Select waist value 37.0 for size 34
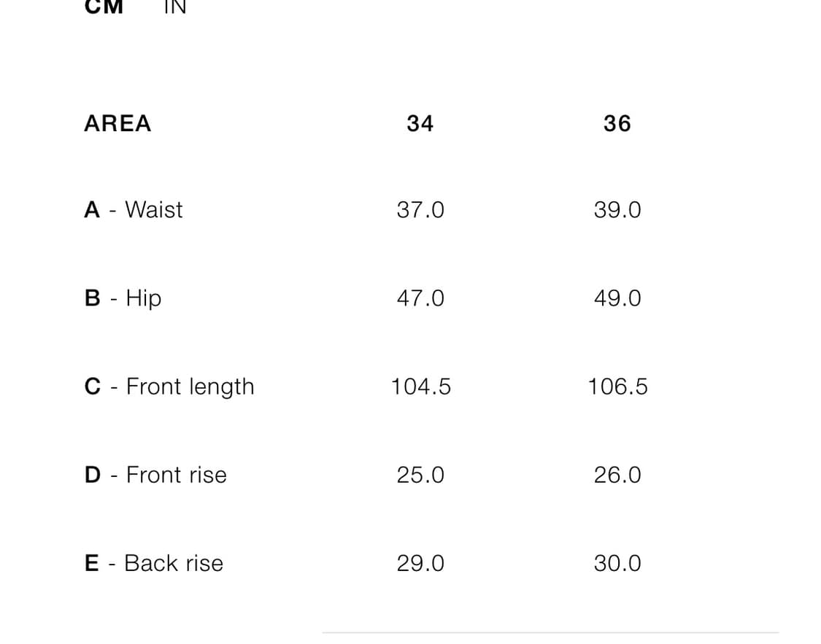This screenshot has height=644, width=821. pos(420,210)
